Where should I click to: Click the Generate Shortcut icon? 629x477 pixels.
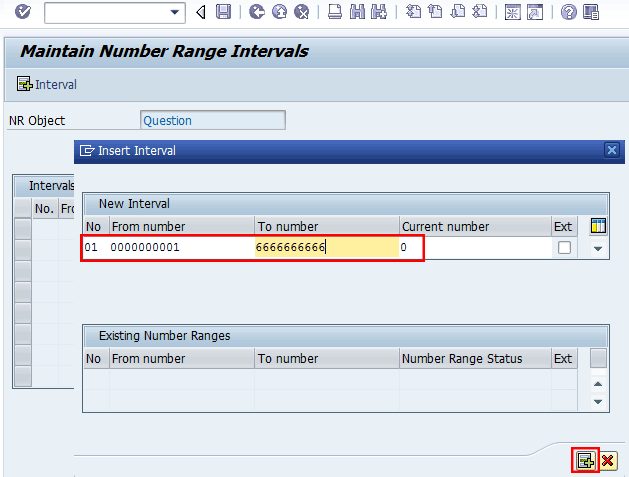point(535,12)
